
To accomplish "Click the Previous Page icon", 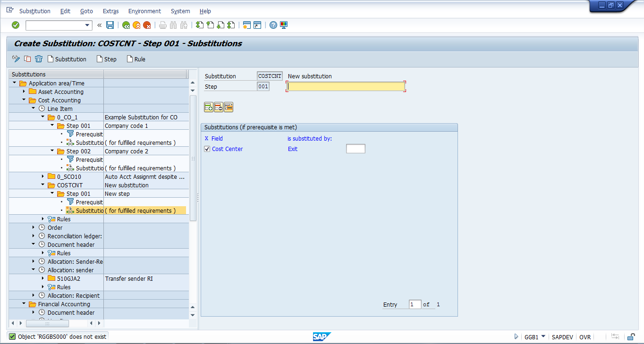I will click(210, 25).
